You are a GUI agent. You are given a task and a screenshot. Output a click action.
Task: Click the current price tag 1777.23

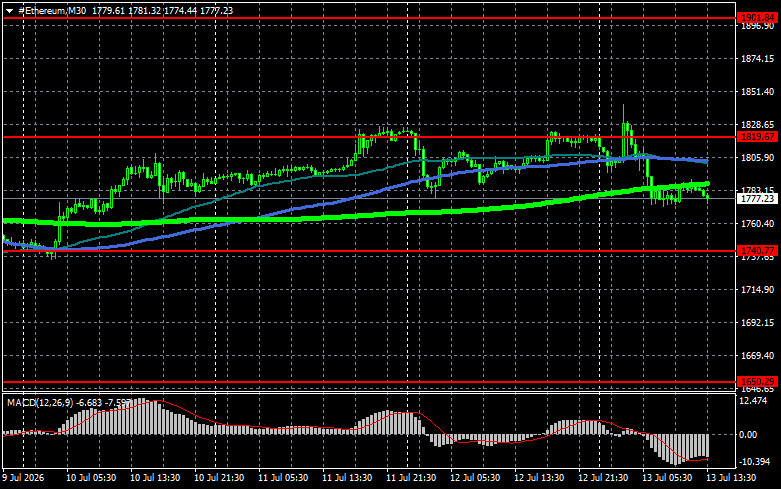click(x=757, y=199)
